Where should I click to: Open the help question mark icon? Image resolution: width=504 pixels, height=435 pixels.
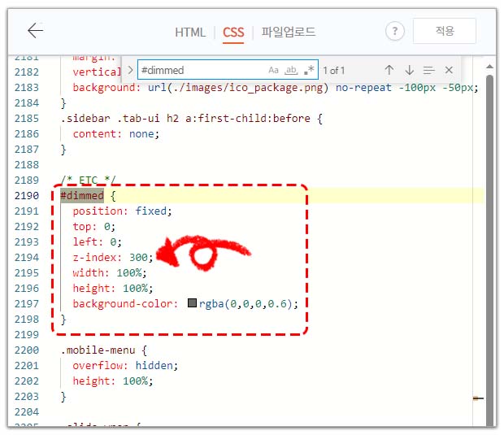[x=395, y=31]
